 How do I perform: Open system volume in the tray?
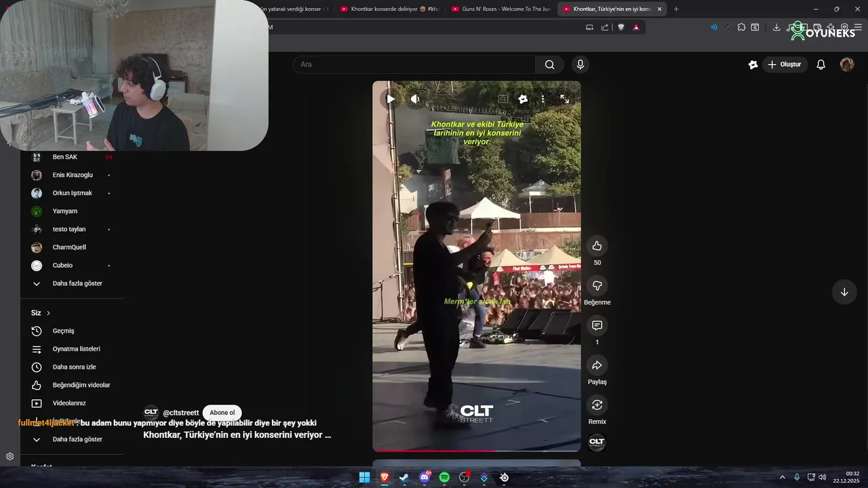(822, 477)
